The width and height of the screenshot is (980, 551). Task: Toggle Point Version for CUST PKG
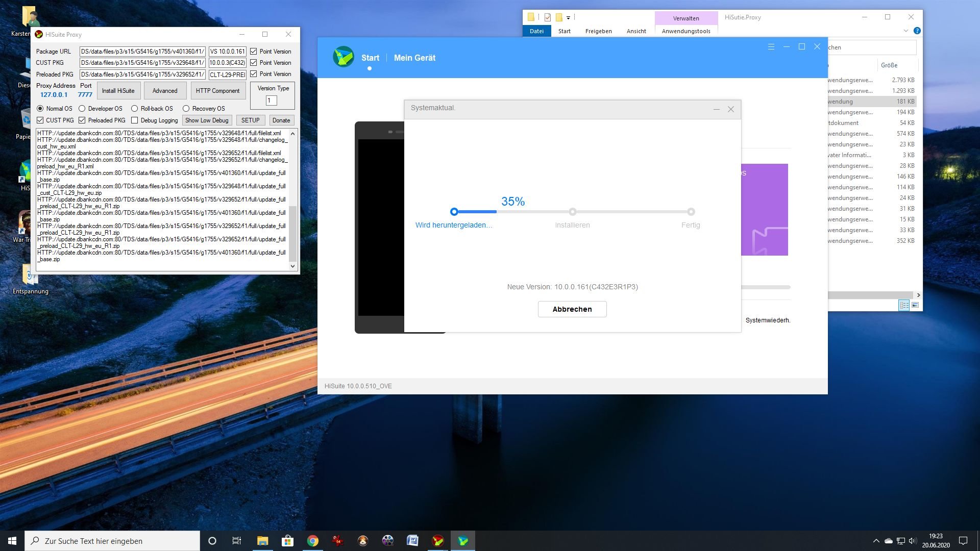tap(254, 63)
